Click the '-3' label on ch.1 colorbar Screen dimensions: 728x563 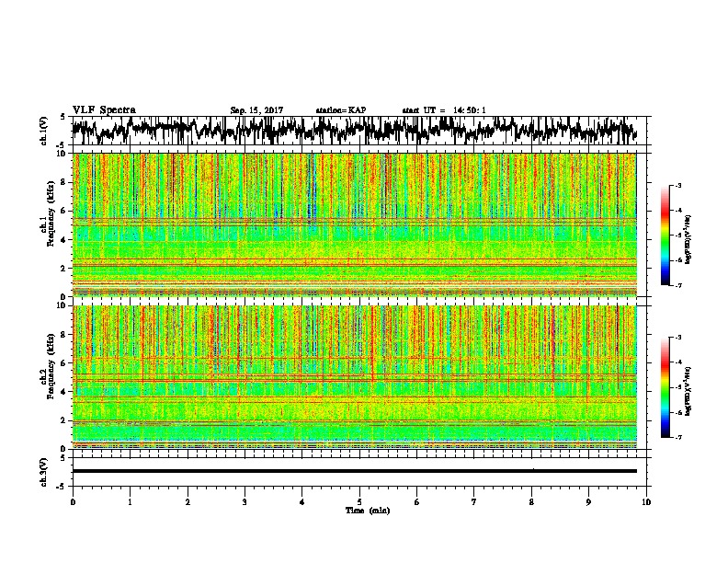point(677,186)
